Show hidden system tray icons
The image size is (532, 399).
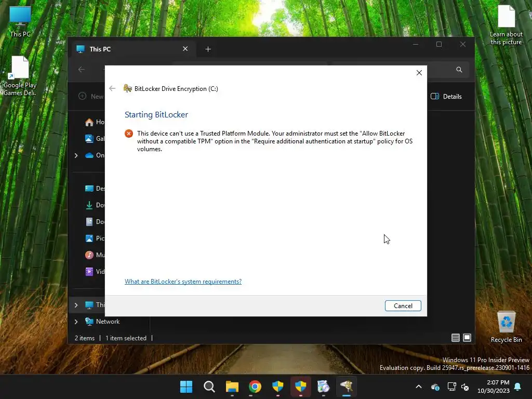click(419, 387)
